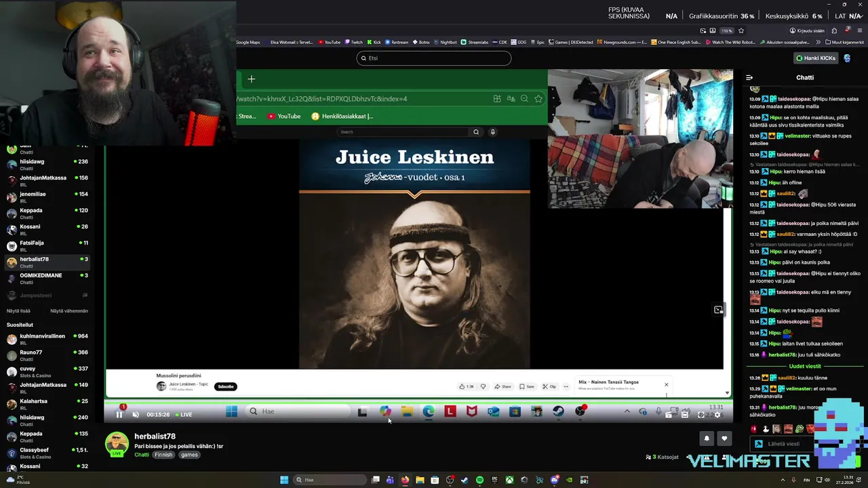The image size is (868, 488).
Task: Pause the Kick stream player
Action: [x=119, y=414]
